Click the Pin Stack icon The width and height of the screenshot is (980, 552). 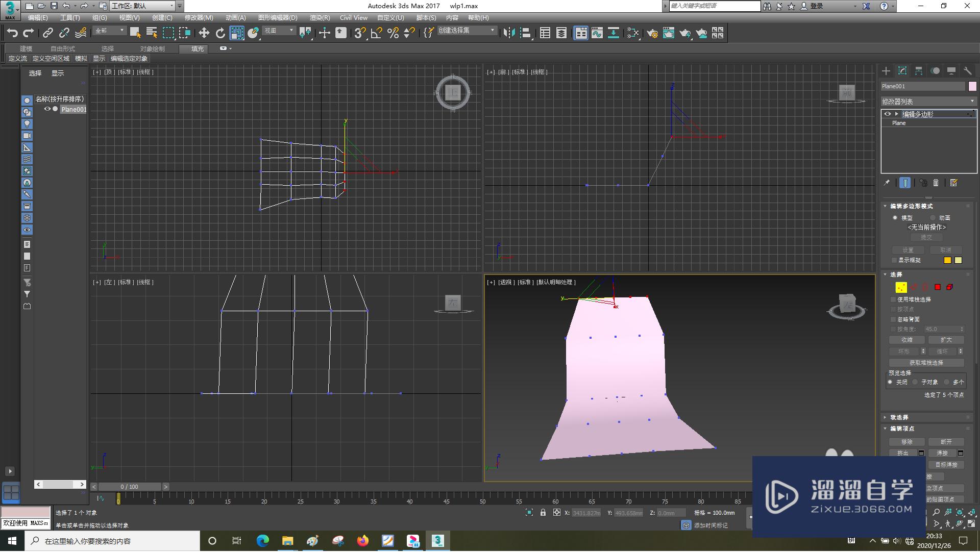(x=887, y=183)
